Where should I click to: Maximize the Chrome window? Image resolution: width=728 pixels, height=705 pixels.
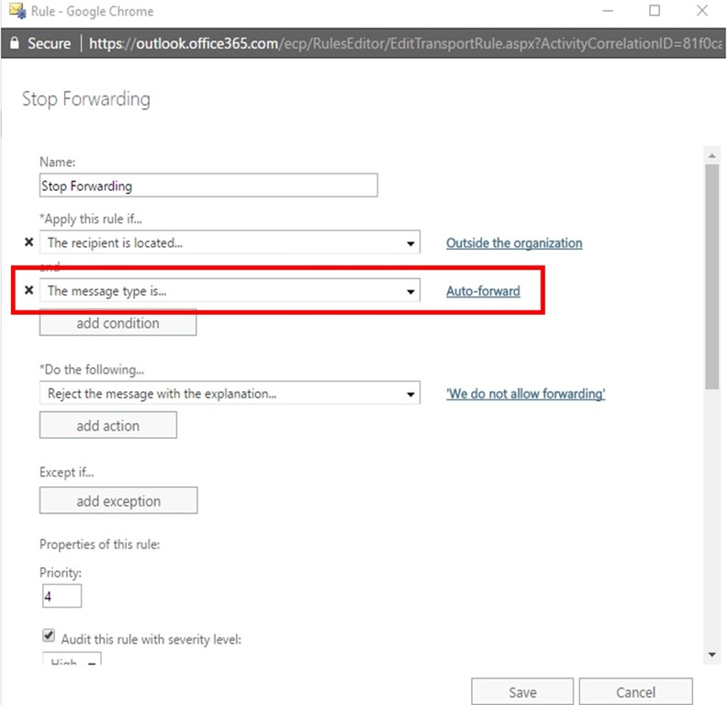click(x=655, y=10)
